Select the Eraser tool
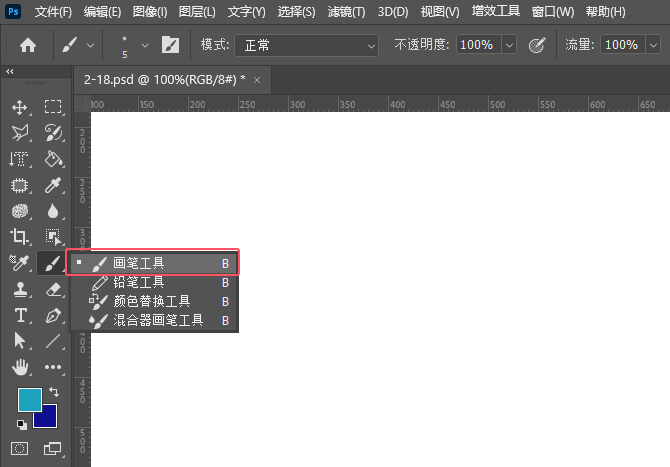The image size is (670, 467). coord(53,290)
